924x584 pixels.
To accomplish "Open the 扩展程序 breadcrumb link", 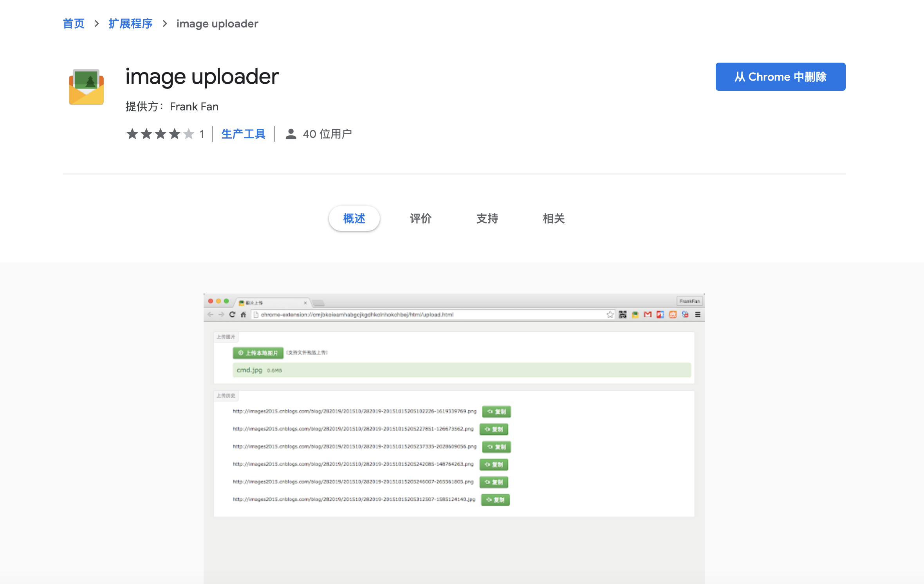I will pos(130,23).
